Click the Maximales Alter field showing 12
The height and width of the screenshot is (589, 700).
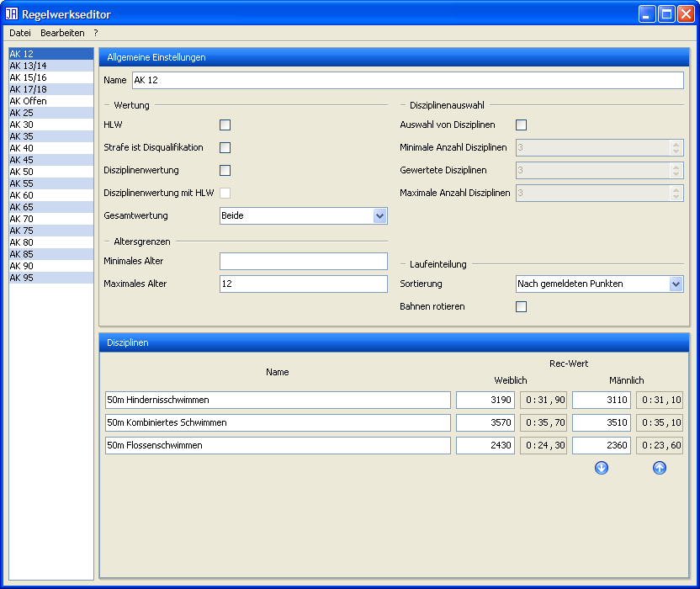point(304,284)
